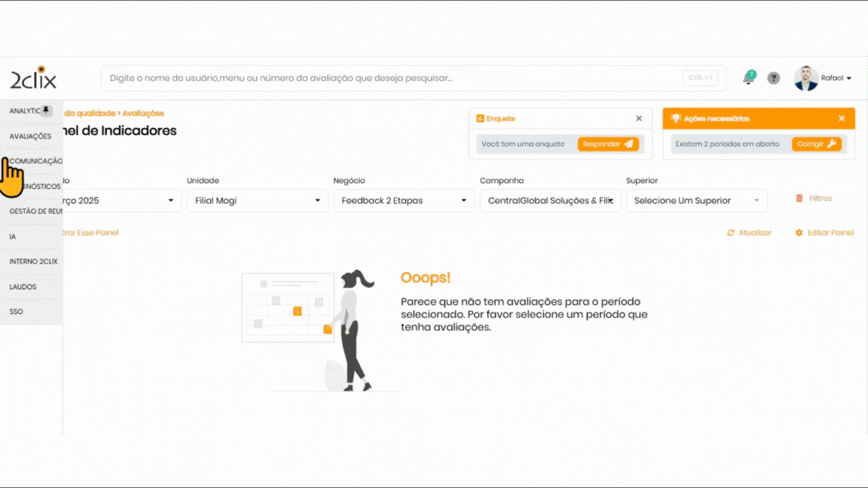This screenshot has width=868, height=488.
Task: Click the 2clix logo
Action: (32, 78)
